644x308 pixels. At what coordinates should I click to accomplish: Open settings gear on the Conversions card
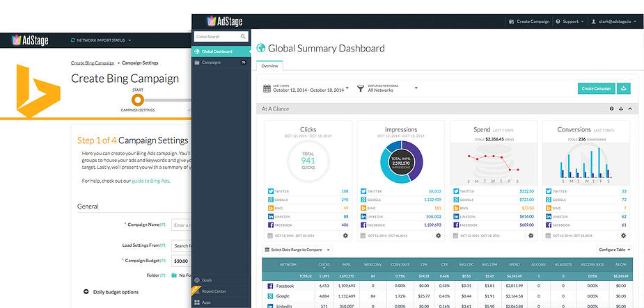click(x=624, y=236)
